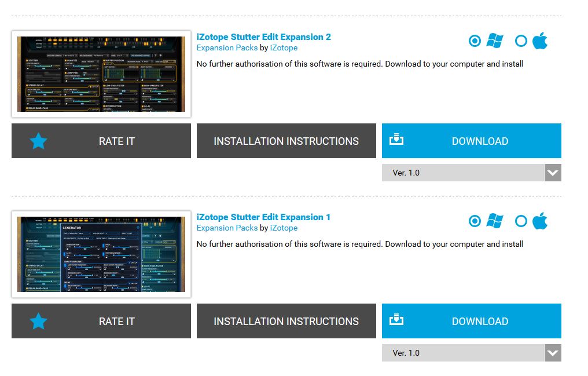Click the star icon in Expansion 1 Rate It
This screenshot has height=376, width=588.
(x=38, y=321)
